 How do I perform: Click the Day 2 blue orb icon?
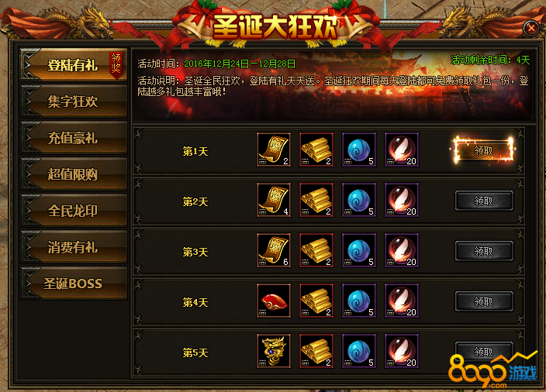pyautogui.click(x=358, y=200)
